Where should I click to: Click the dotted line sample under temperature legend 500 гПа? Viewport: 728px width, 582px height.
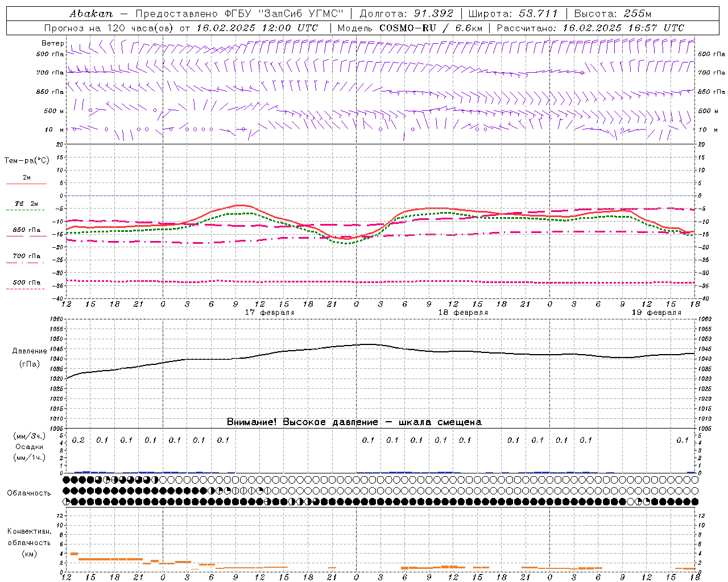25,289
